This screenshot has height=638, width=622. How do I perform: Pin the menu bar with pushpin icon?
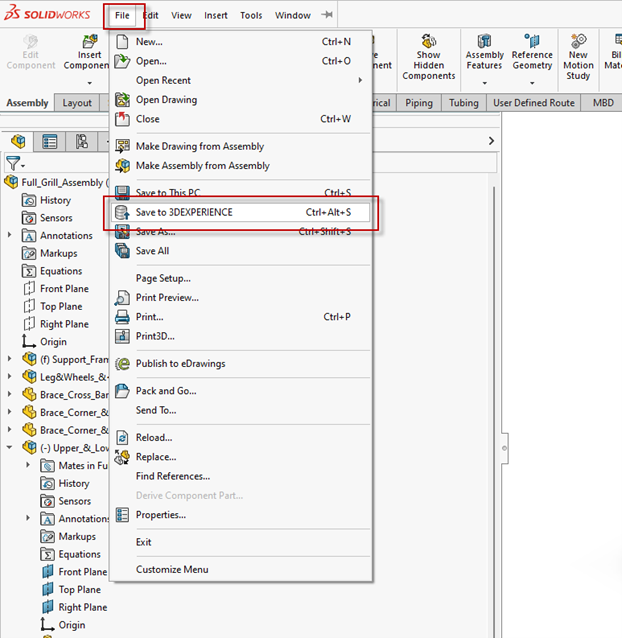point(327,15)
